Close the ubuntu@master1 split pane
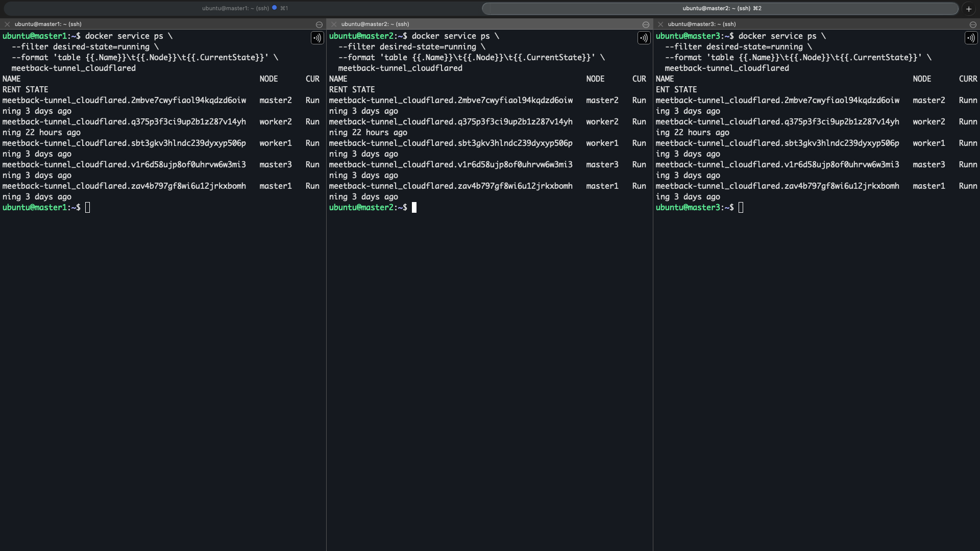Screen dimensions: 980x551 click(x=7, y=24)
